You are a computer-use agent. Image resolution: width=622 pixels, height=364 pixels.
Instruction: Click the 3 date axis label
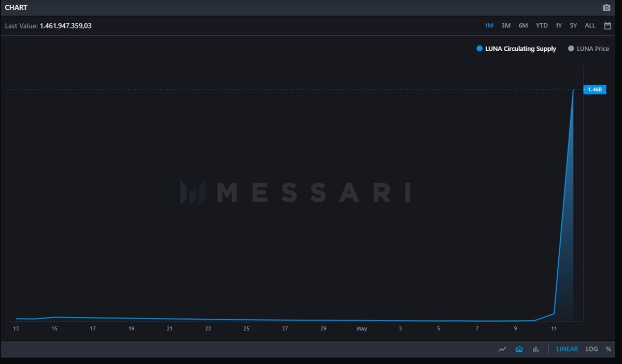[400, 329]
